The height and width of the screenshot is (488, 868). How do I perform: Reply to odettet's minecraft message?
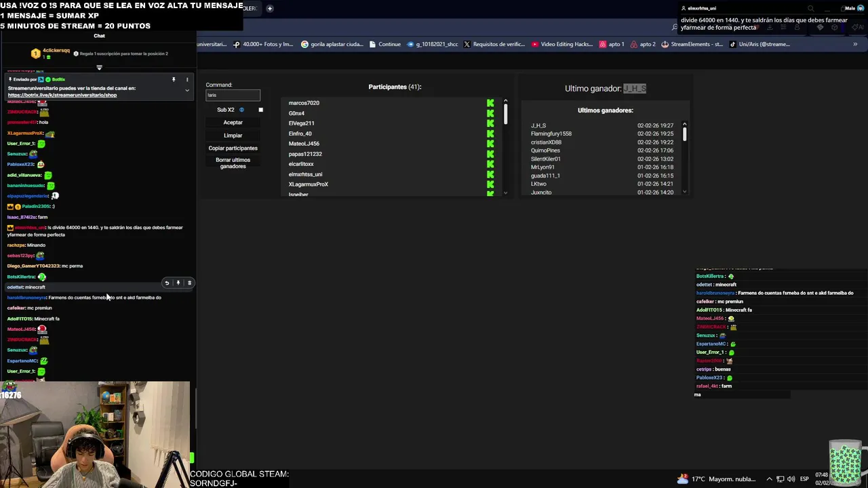(x=167, y=283)
